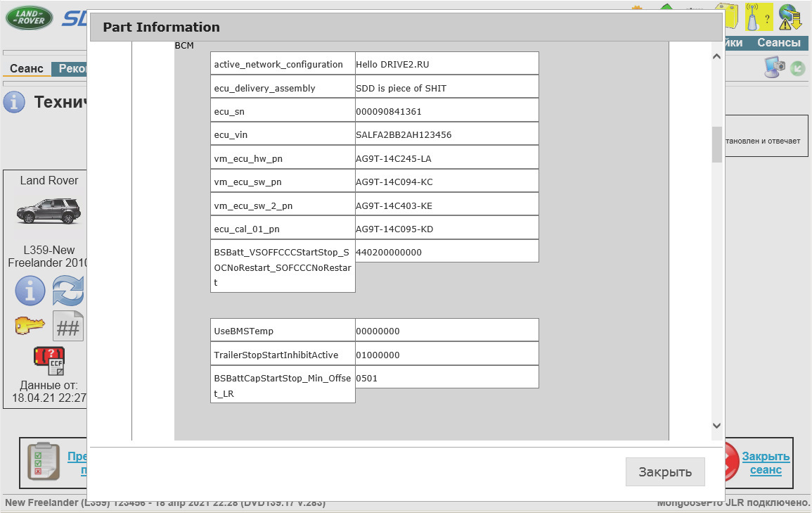The height and width of the screenshot is (513, 812).
Task: Open the Сеансы menu item
Action: pos(779,42)
